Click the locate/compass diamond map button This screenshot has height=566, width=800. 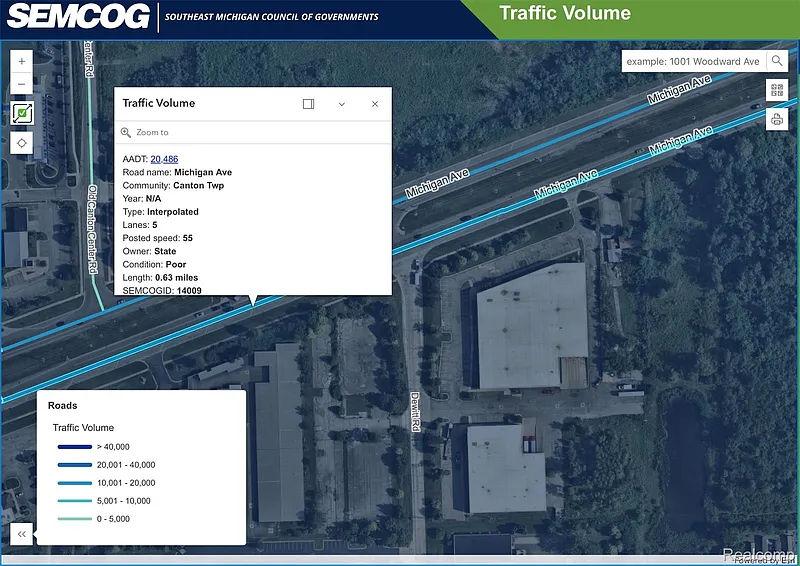22,143
